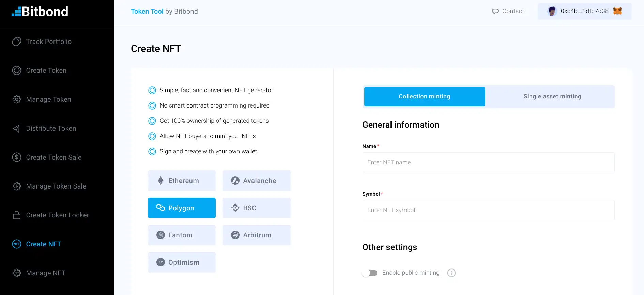Open Create Token in sidebar
Image resolution: width=644 pixels, height=295 pixels.
(x=46, y=70)
